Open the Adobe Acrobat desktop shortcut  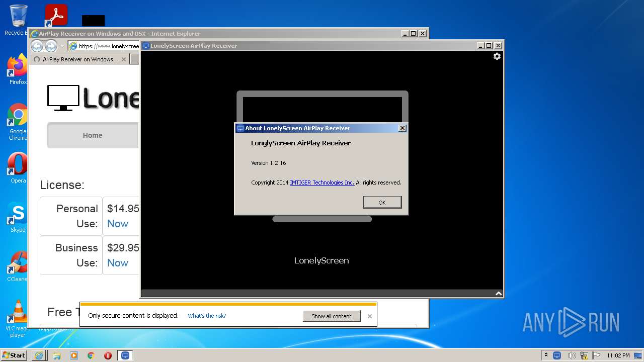click(56, 16)
